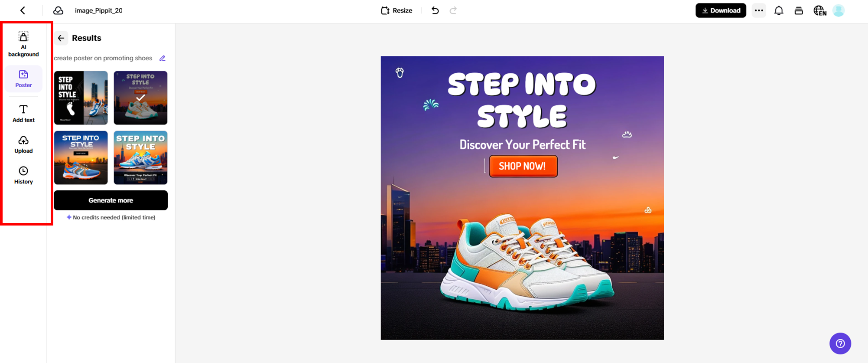Click the back chevron in the top bar

point(22,10)
